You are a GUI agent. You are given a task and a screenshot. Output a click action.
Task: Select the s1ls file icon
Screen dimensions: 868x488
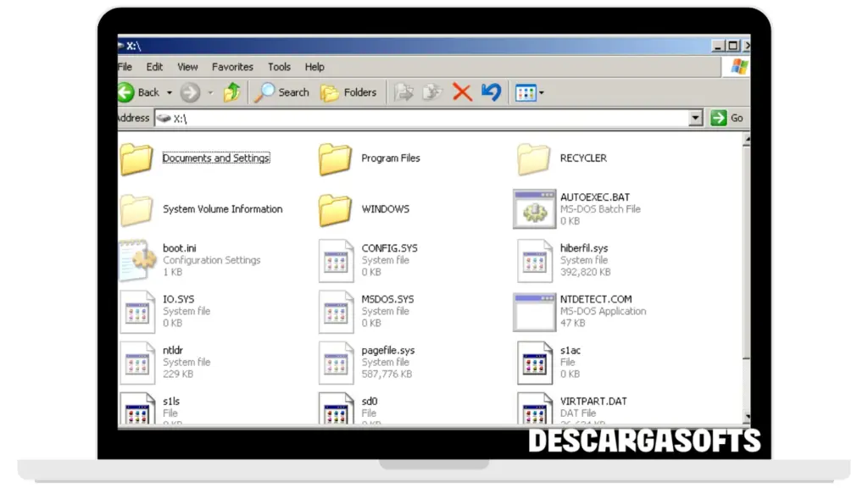(x=137, y=408)
